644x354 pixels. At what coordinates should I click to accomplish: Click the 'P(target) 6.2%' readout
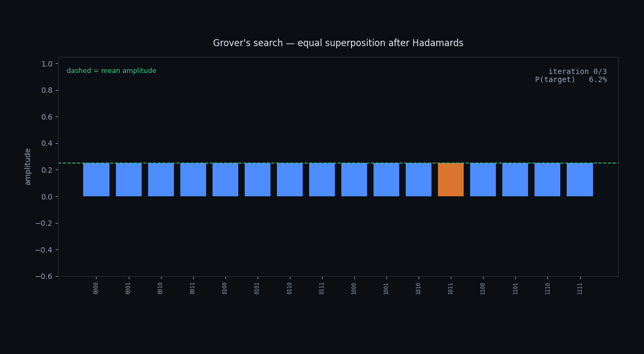tap(571, 80)
